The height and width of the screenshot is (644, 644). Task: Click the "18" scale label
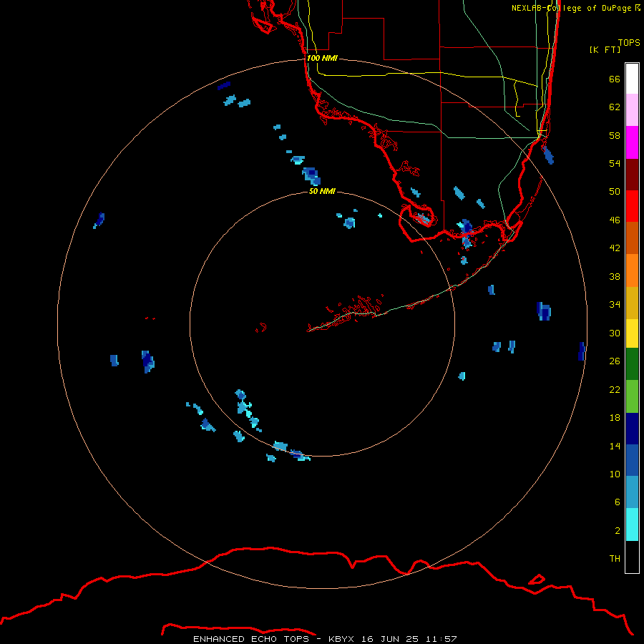[x=615, y=418]
